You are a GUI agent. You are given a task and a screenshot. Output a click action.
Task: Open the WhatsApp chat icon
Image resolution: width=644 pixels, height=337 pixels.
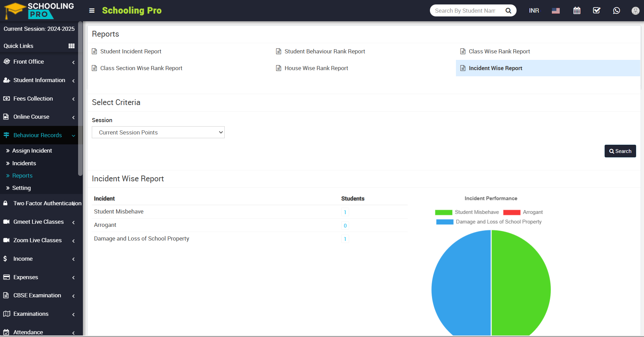(617, 11)
